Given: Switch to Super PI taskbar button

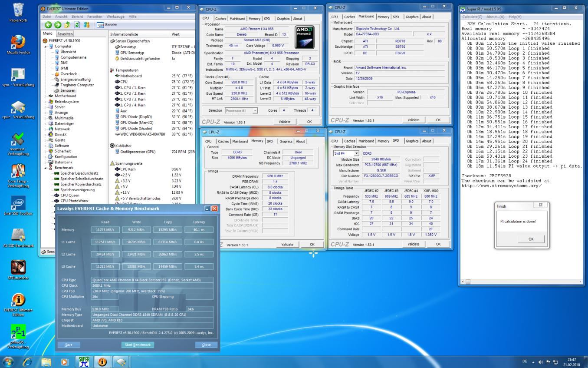Looking at the screenshot, I should click(84, 361).
